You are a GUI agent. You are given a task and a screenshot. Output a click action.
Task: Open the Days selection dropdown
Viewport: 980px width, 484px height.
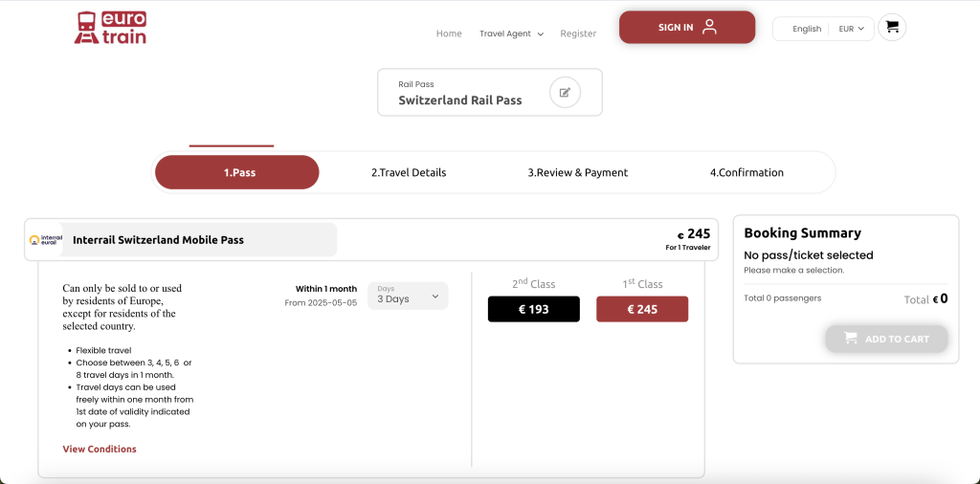coord(408,296)
